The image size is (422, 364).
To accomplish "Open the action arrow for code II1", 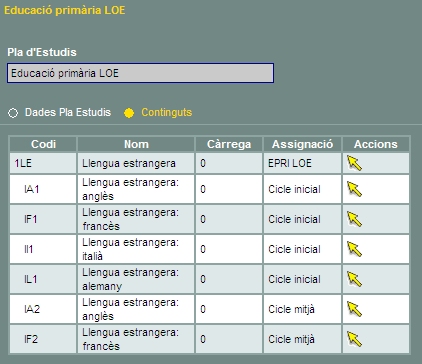I will (354, 249).
